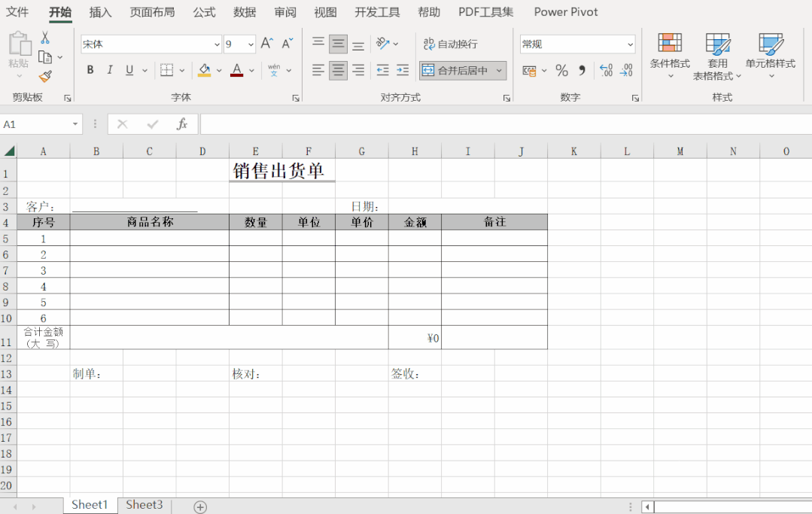Click the Cut scissors icon

45,38
